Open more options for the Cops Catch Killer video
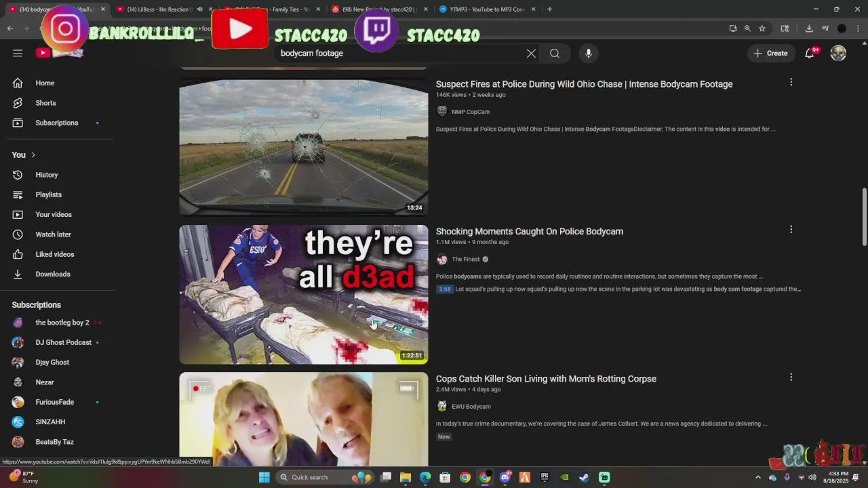This screenshot has width=868, height=488. coord(791,377)
